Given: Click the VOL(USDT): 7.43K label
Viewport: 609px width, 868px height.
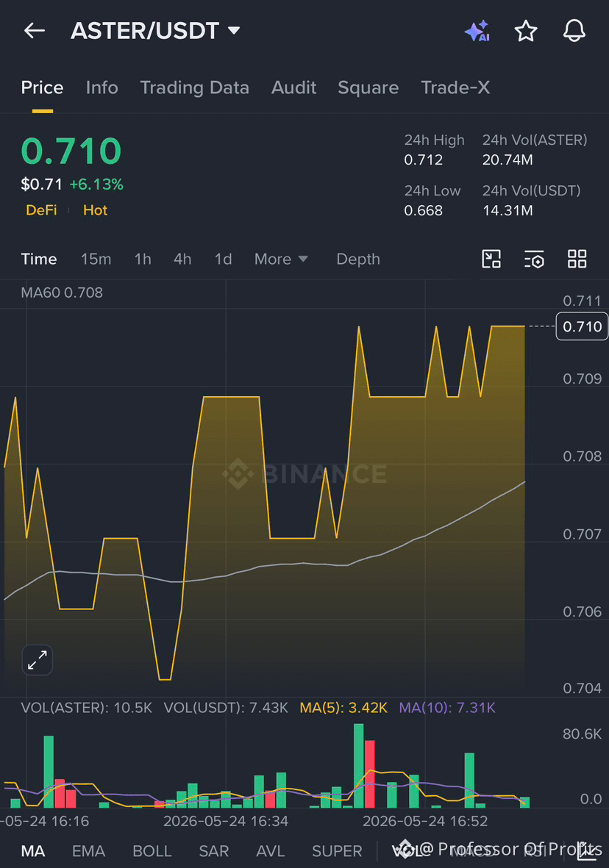Looking at the screenshot, I should pyautogui.click(x=226, y=708).
